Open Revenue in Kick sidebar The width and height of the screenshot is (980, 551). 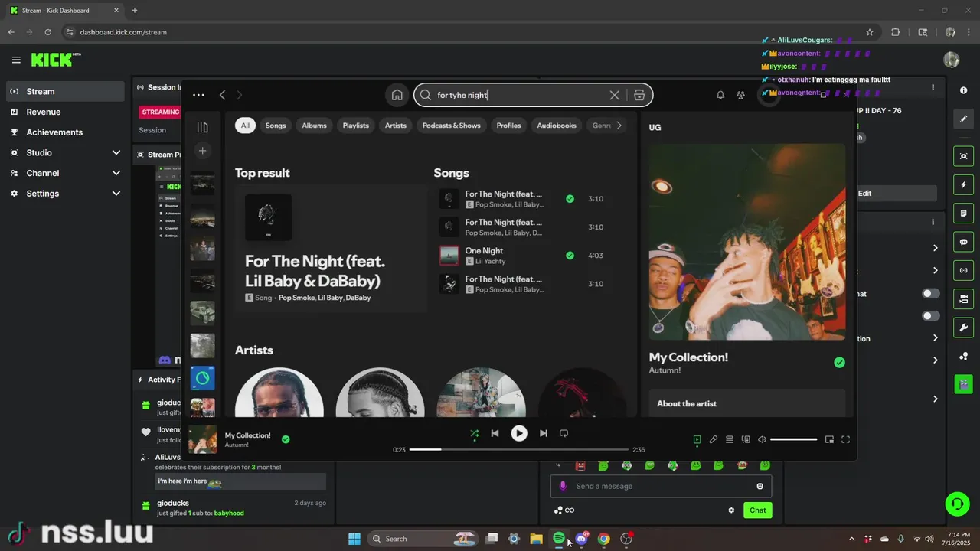click(66, 112)
